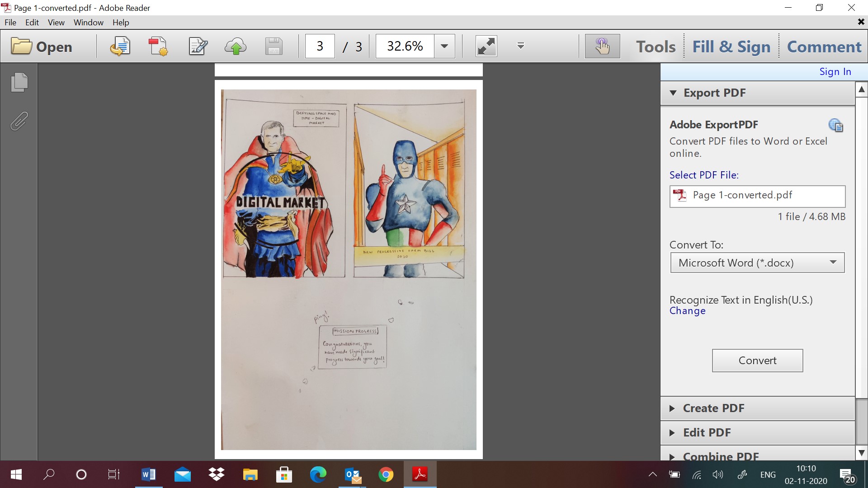Click the Adobe Reader taskbar icon

(420, 474)
